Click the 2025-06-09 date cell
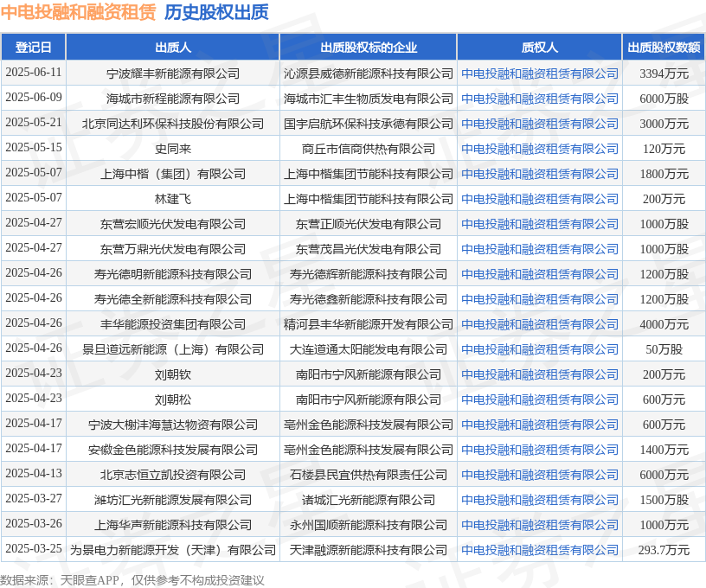This screenshot has width=706, height=588. [34, 98]
